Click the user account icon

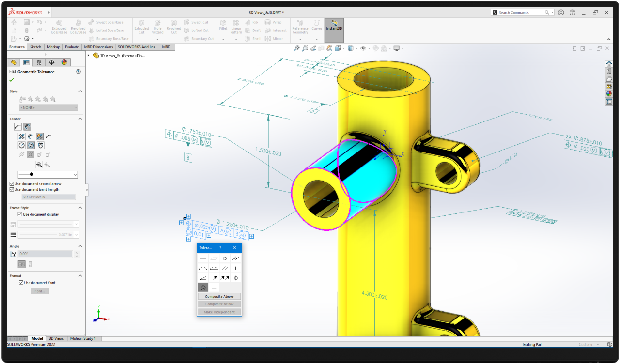[561, 13]
